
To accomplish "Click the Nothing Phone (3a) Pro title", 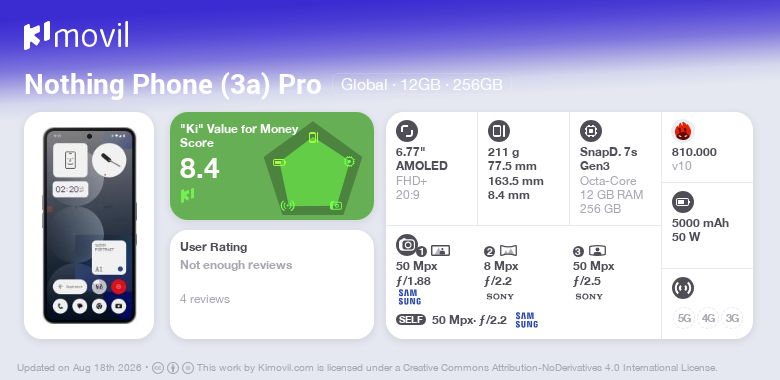I will click(173, 85).
